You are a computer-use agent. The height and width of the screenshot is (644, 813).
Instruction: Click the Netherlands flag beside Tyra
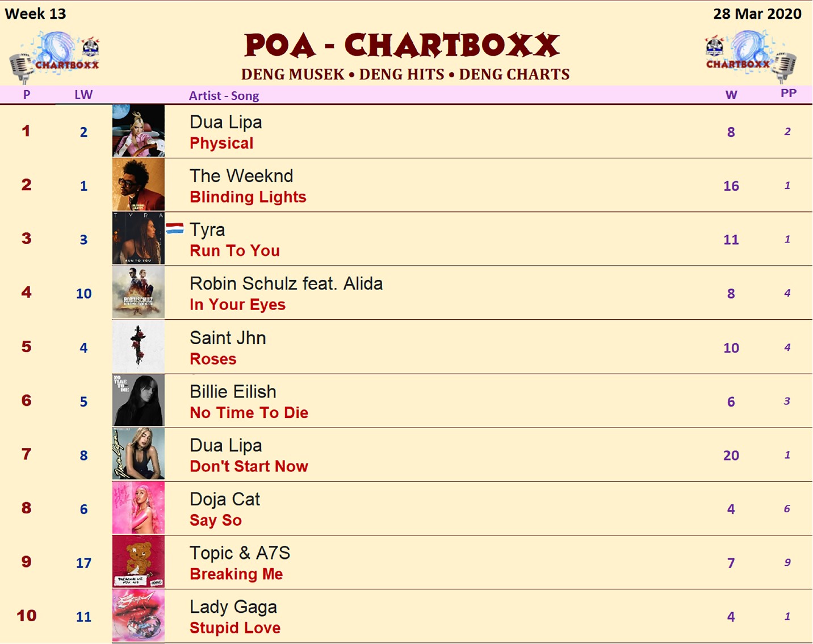[175, 228]
